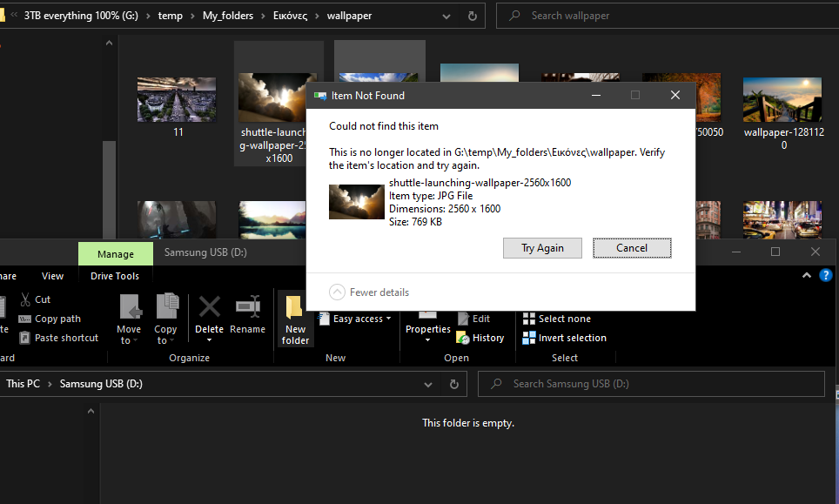839x504 pixels.
Task: Select the mountain lake thumbnail
Action: [272, 220]
